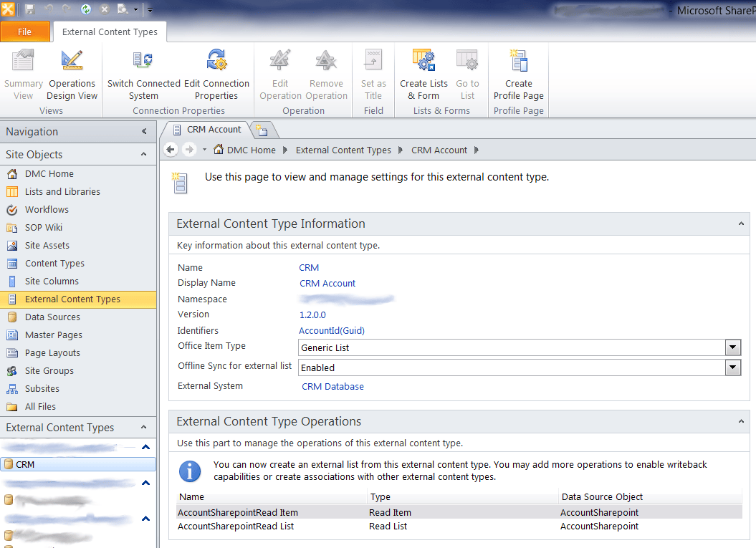Click the Back navigation arrow
Viewport: 756px width, 548px height.
click(171, 150)
